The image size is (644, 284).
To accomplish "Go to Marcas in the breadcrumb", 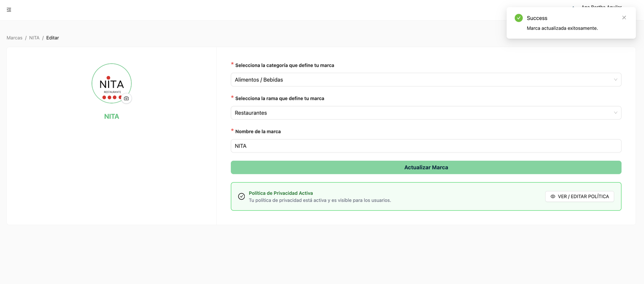I will [14, 38].
